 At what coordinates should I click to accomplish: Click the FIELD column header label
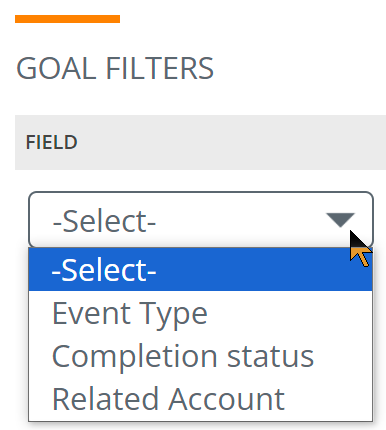[x=52, y=142]
